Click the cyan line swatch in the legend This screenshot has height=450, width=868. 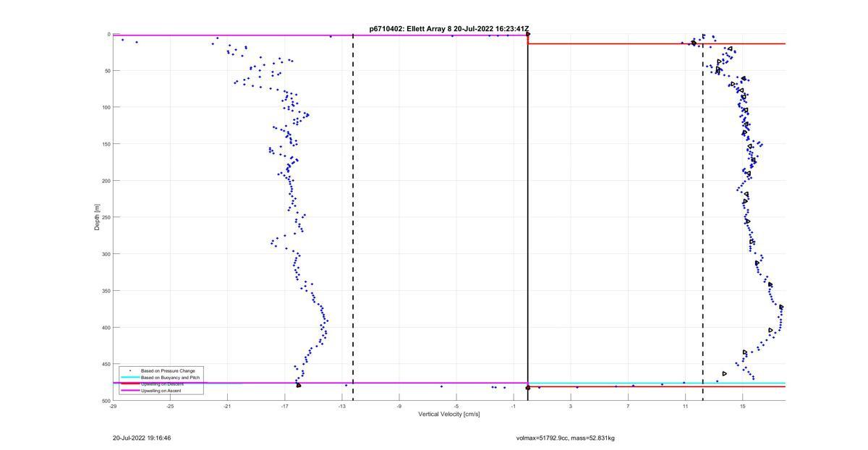(x=129, y=378)
